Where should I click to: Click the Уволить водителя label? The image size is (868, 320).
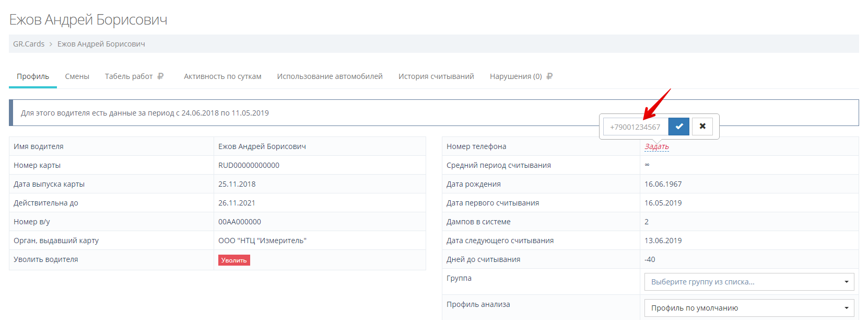point(46,259)
